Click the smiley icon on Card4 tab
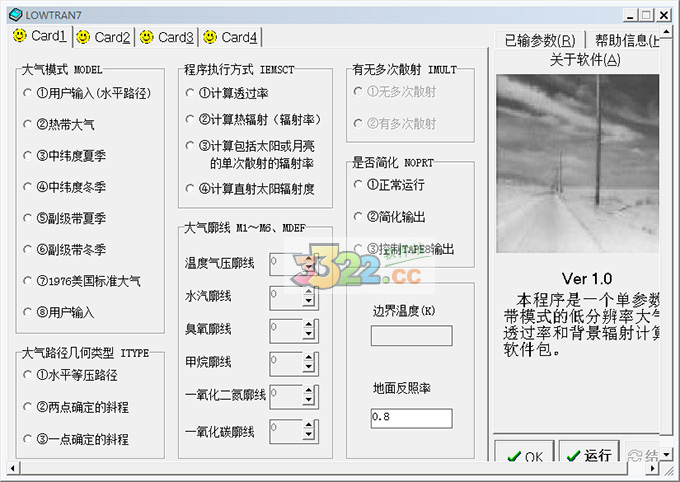This screenshot has width=680, height=482. point(210,37)
